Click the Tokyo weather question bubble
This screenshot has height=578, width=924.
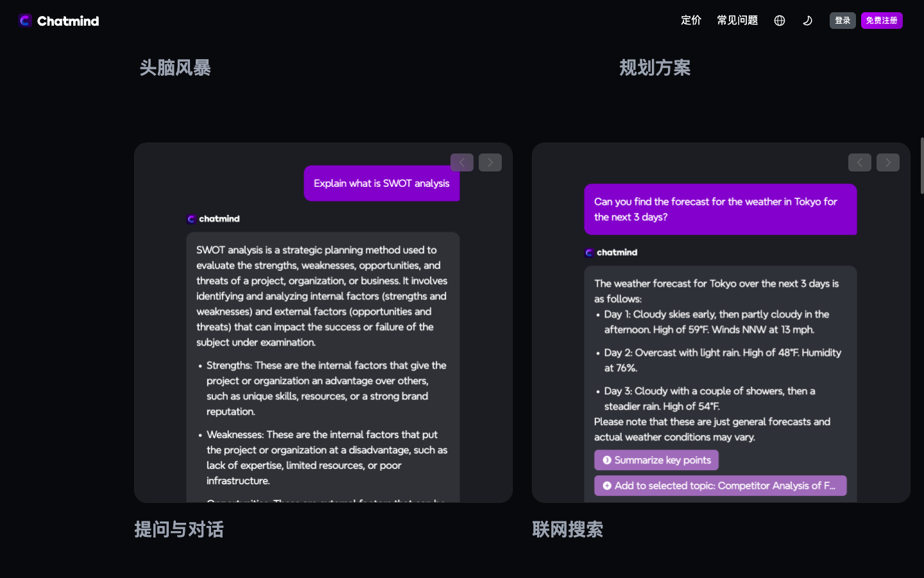(x=720, y=209)
